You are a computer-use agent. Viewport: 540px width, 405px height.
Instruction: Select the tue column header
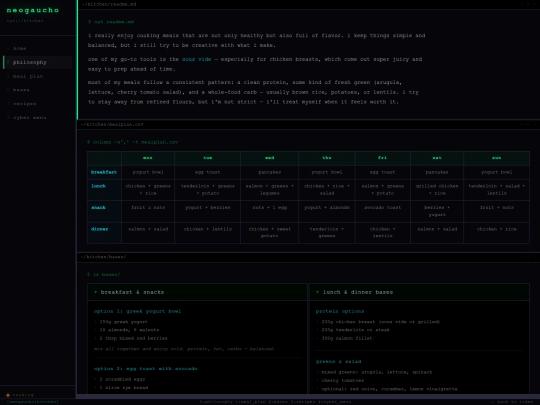point(207,158)
